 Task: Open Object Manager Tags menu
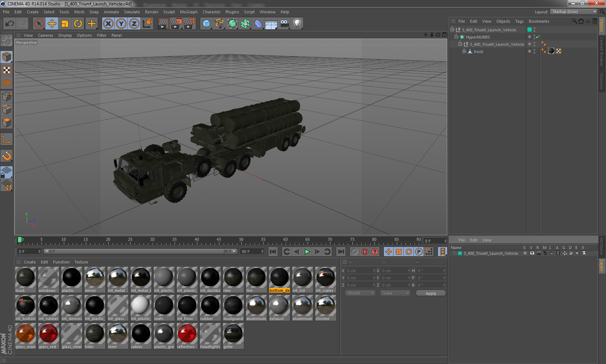pyautogui.click(x=519, y=21)
